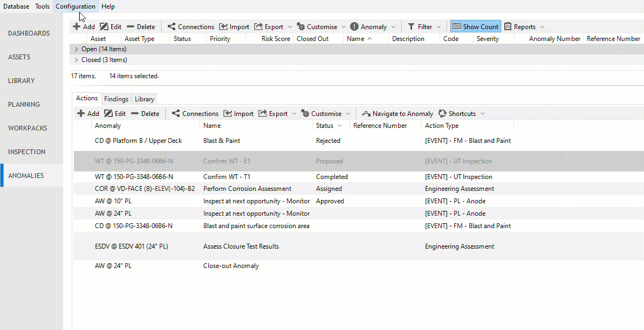This screenshot has height=330, width=644.
Task: Click the Reports document icon
Action: [x=508, y=26]
